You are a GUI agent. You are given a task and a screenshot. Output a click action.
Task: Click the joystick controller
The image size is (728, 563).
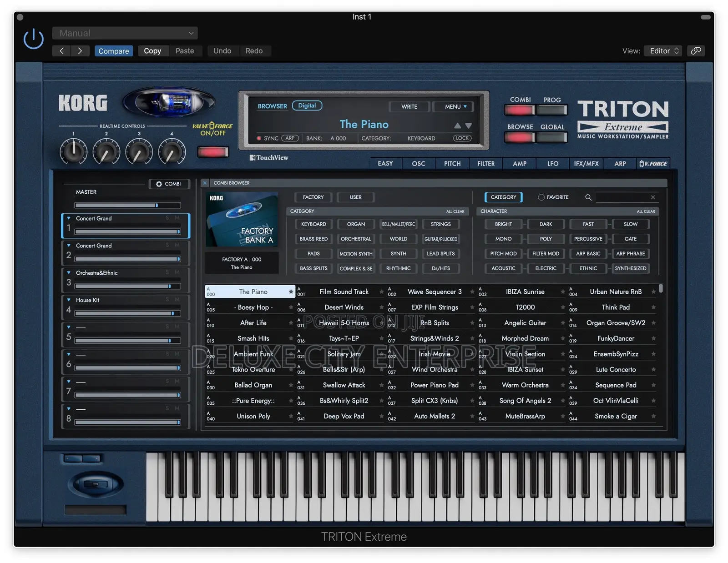click(96, 483)
